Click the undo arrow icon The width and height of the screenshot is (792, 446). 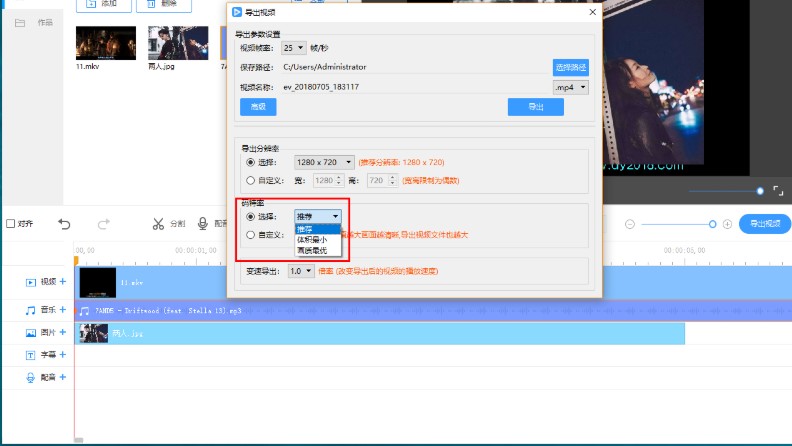click(x=65, y=224)
